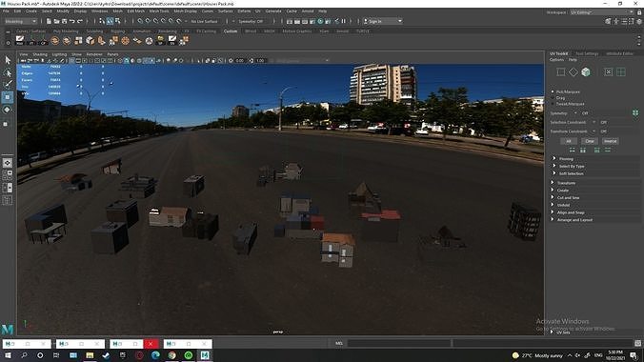644x362 pixels.
Task: Click the Clear button in UV Toolkit
Action: 590,141
